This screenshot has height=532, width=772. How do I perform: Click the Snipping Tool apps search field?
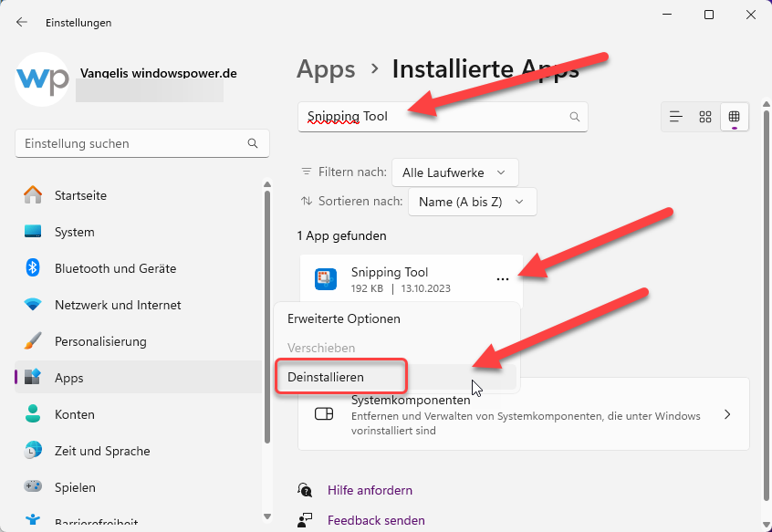click(443, 117)
